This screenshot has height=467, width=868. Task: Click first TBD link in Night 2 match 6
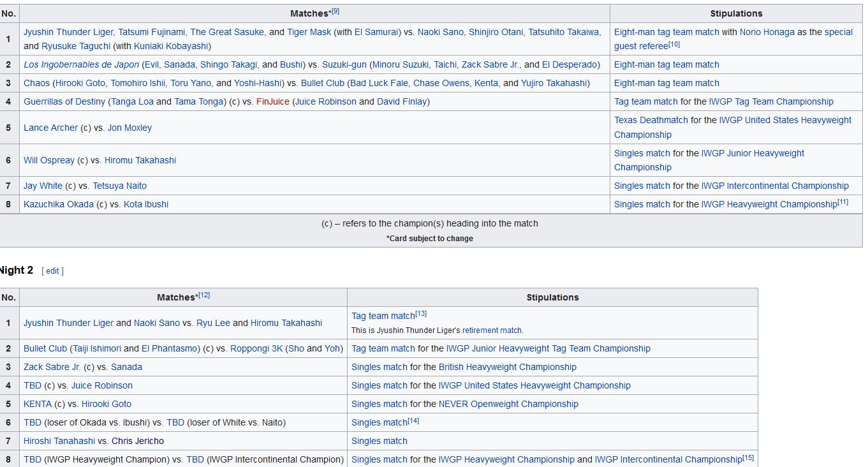point(33,422)
